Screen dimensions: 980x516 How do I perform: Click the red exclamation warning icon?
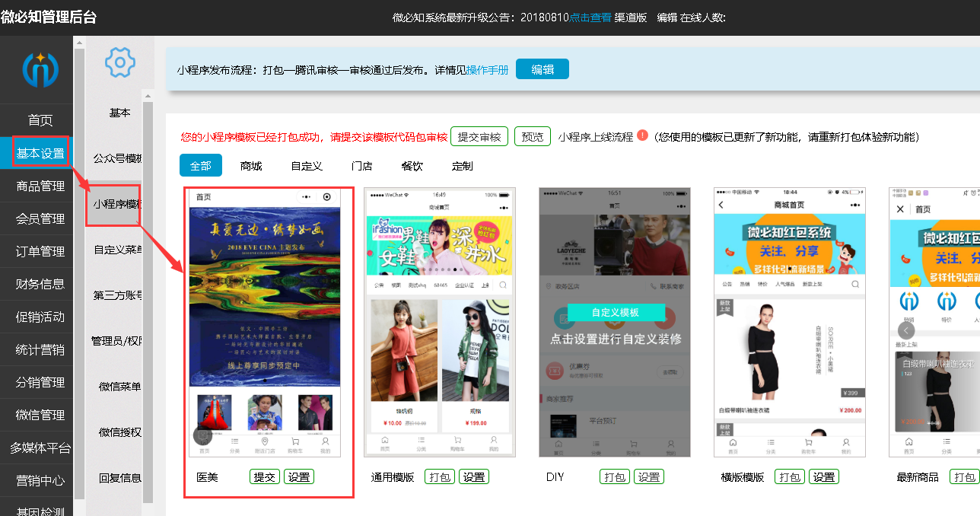(x=643, y=136)
